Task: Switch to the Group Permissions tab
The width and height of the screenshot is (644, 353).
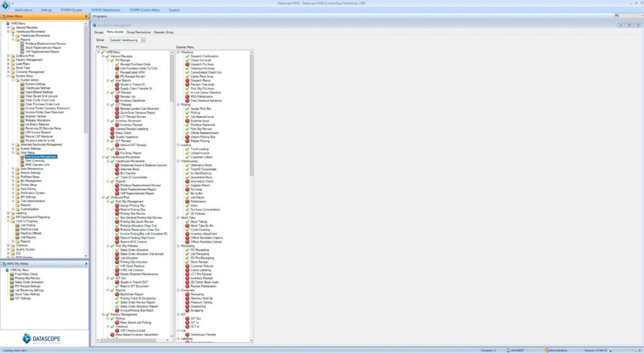Action: point(138,31)
